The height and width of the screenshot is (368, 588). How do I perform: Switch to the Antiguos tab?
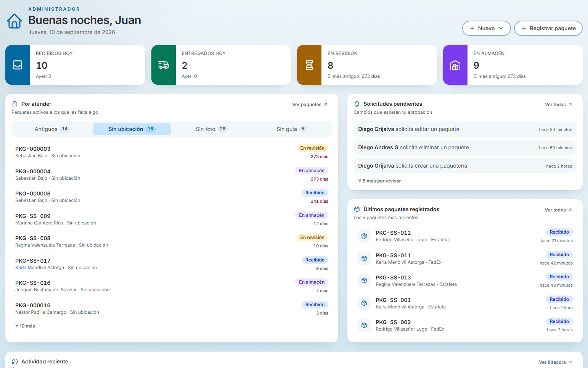(52, 129)
